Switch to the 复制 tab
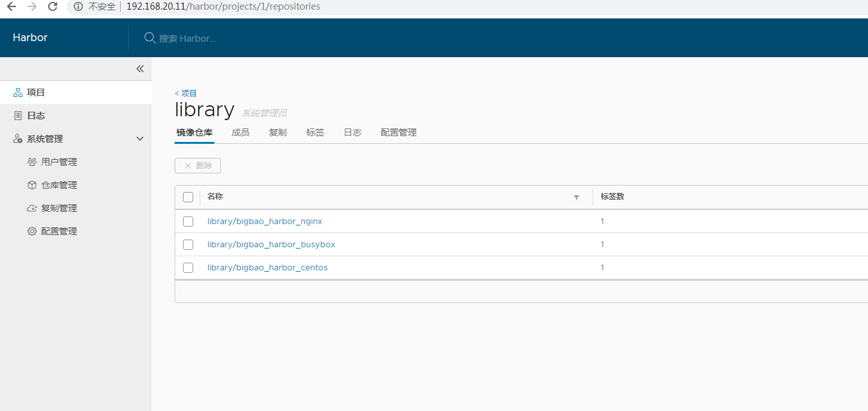Image resolution: width=868 pixels, height=411 pixels. [x=278, y=132]
